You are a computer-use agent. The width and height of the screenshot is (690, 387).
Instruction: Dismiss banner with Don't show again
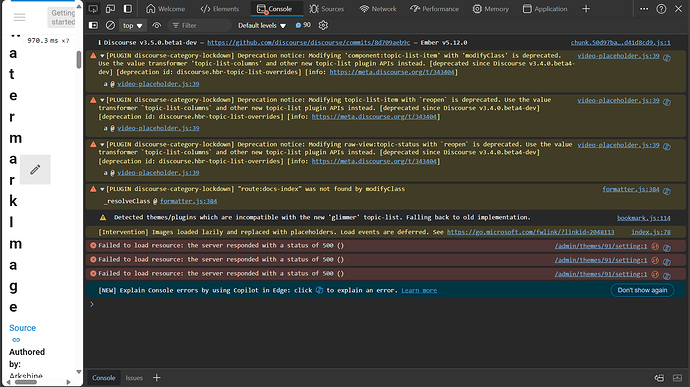(x=642, y=290)
